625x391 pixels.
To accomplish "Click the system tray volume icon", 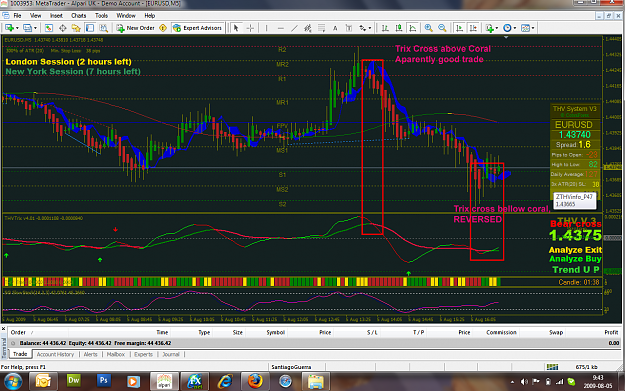I will pyautogui.click(x=525, y=381).
